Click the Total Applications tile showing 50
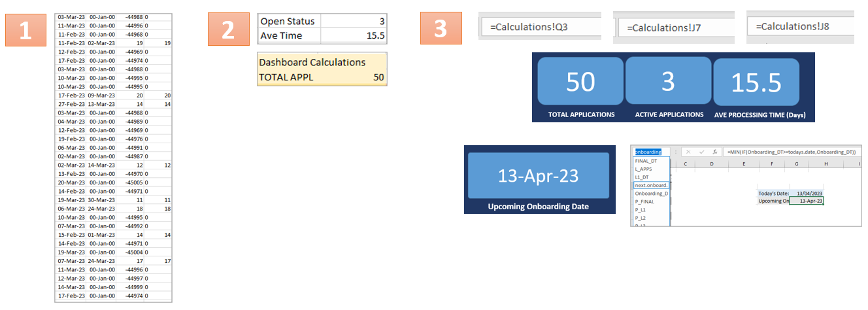This screenshot has width=868, height=310. coord(580,82)
